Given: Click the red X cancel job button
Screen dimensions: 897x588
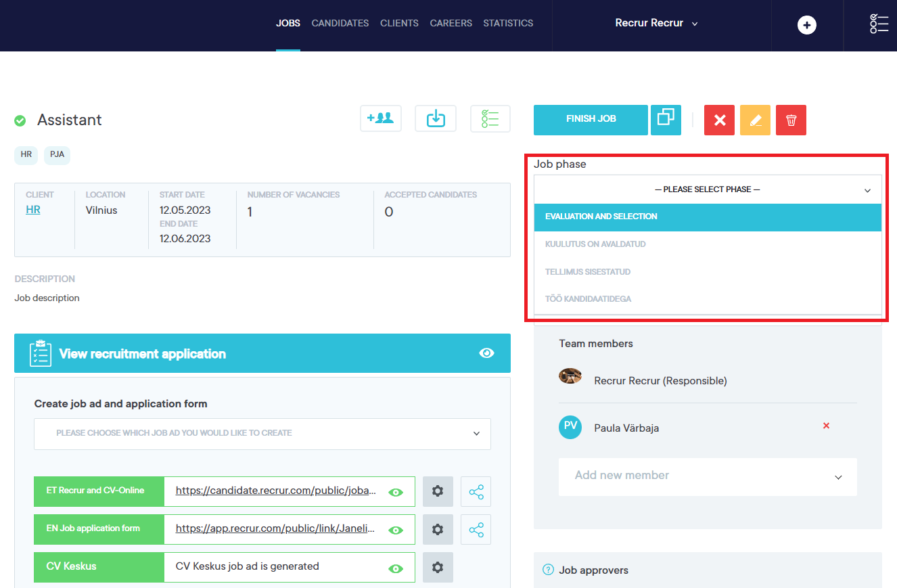Looking at the screenshot, I should 719,120.
